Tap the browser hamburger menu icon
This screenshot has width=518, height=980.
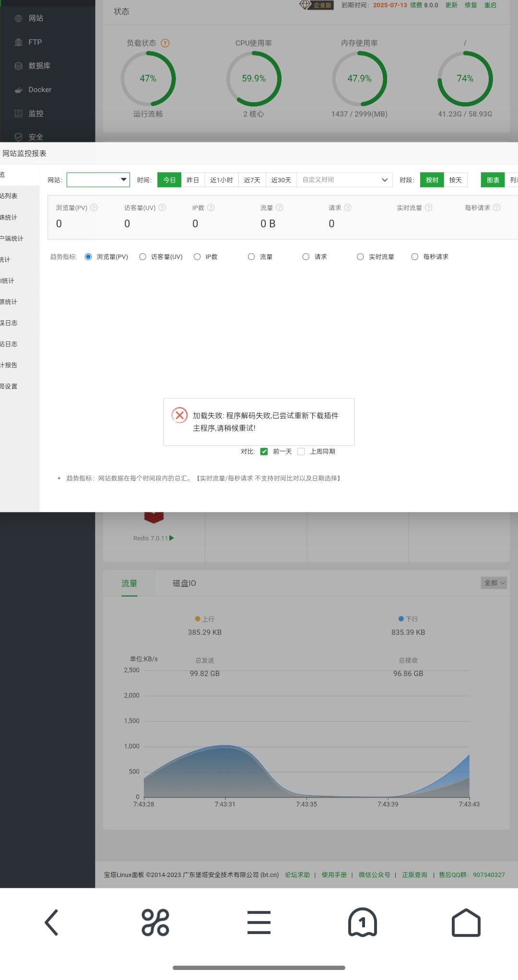(259, 922)
